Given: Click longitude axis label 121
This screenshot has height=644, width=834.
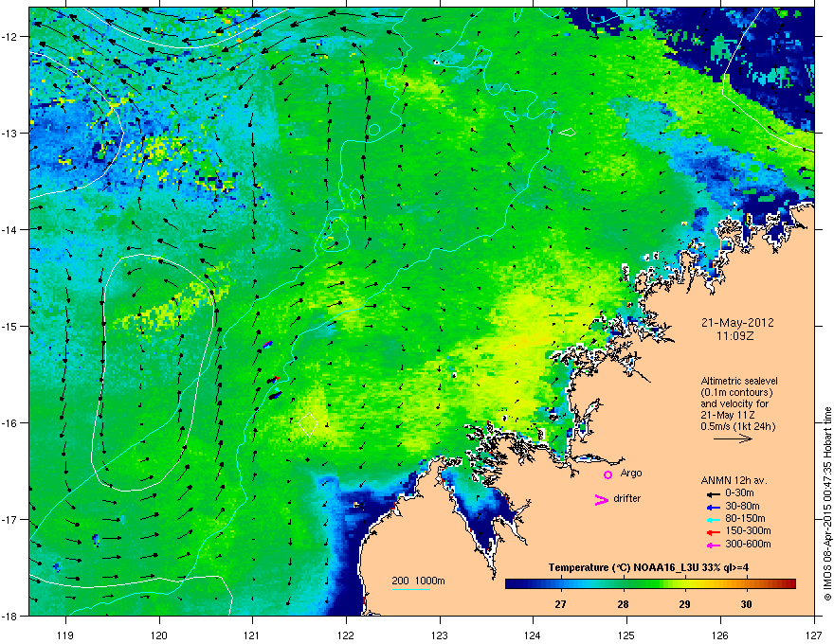Looking at the screenshot, I should 252,635.
